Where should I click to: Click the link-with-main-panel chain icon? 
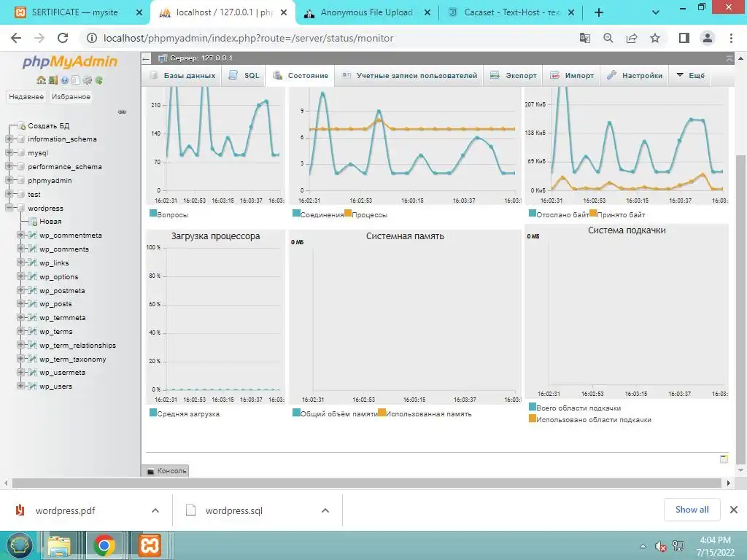pyautogui.click(x=122, y=112)
